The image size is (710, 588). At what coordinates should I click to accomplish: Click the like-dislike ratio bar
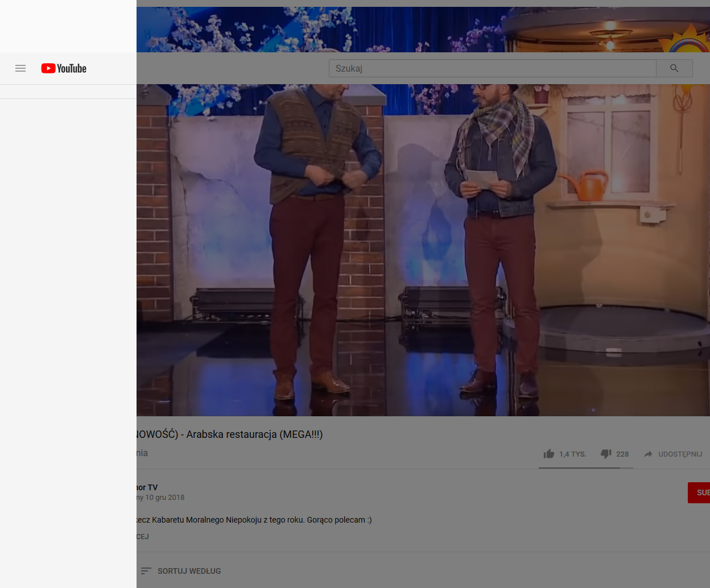[586, 468]
